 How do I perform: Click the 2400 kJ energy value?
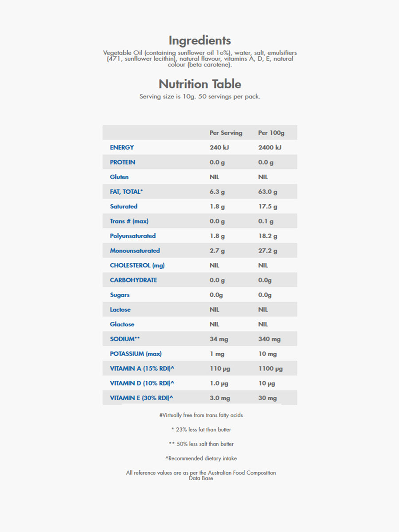(x=270, y=147)
